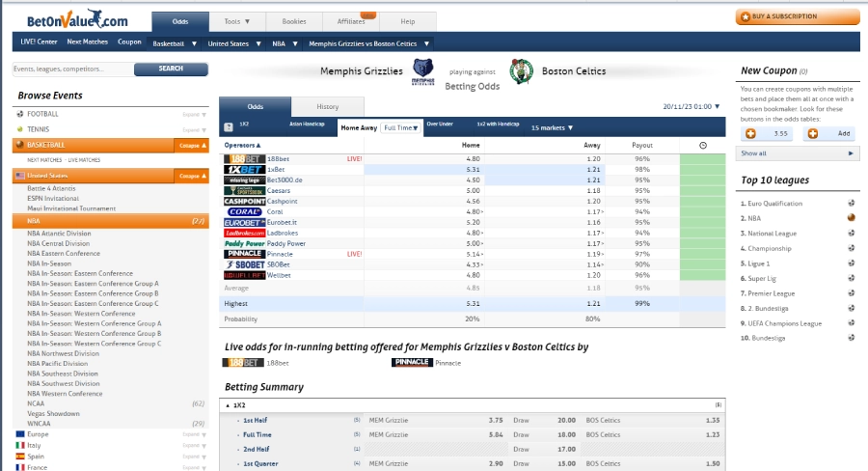The width and height of the screenshot is (868, 471).
Task: Click the Wellbet bookmaker logo
Action: tap(244, 275)
